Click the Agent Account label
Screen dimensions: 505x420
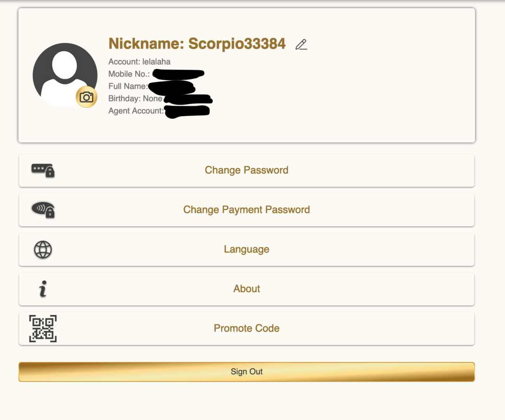point(136,111)
